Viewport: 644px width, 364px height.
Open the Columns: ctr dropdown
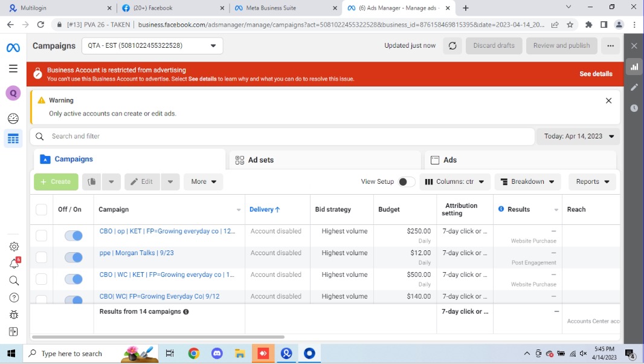(455, 181)
